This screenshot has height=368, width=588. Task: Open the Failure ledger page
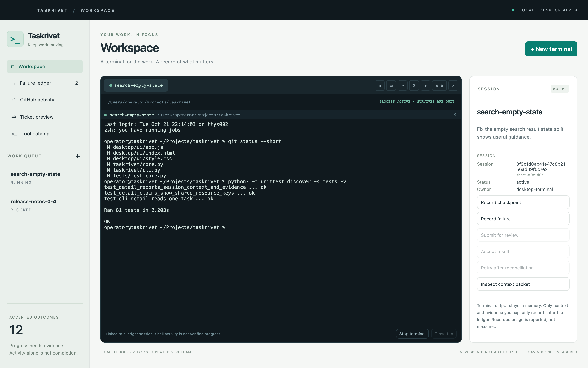pyautogui.click(x=45, y=83)
